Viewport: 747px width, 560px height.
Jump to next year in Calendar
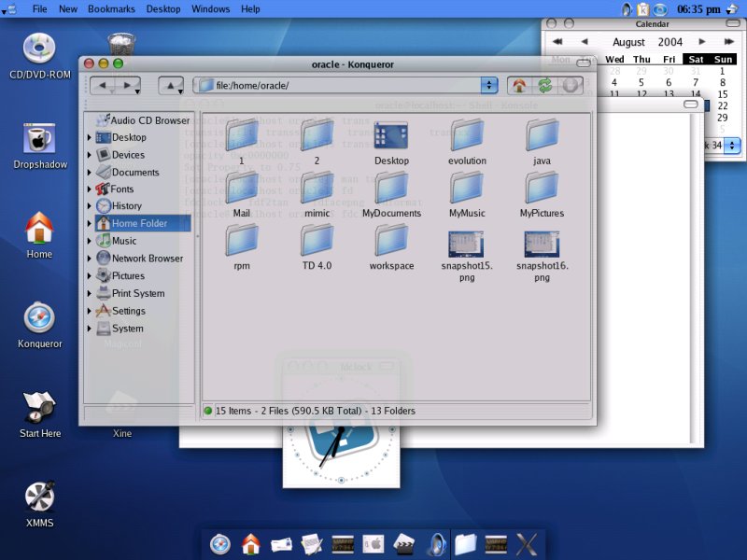point(729,42)
